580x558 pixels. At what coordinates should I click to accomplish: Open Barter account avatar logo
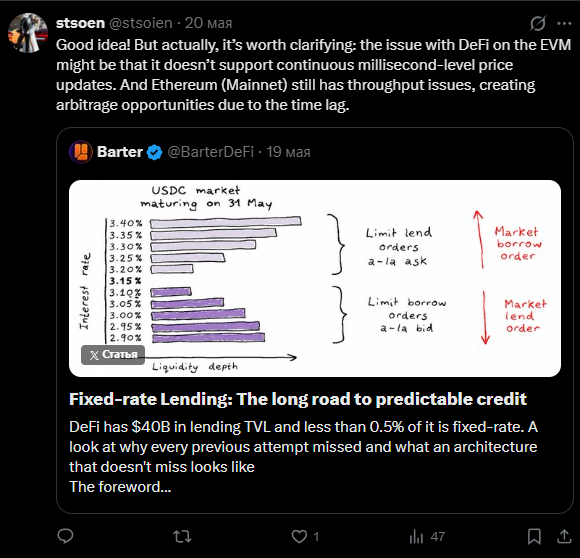coord(81,152)
